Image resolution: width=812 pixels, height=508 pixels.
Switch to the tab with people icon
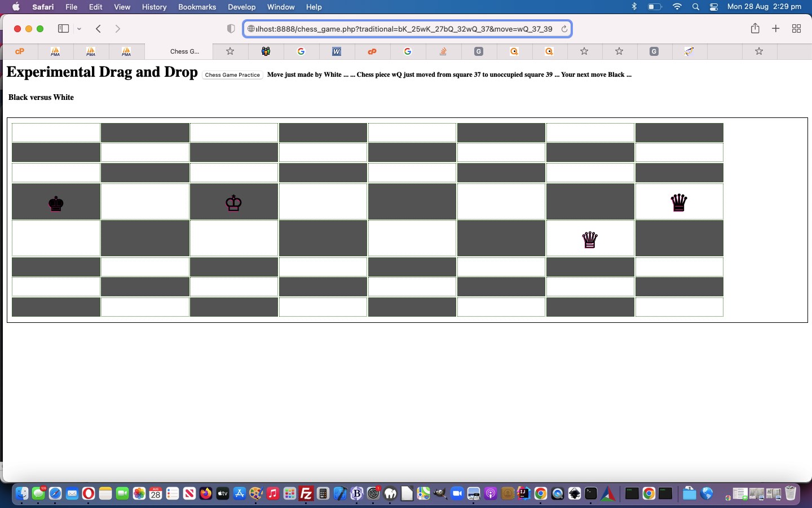click(x=266, y=51)
